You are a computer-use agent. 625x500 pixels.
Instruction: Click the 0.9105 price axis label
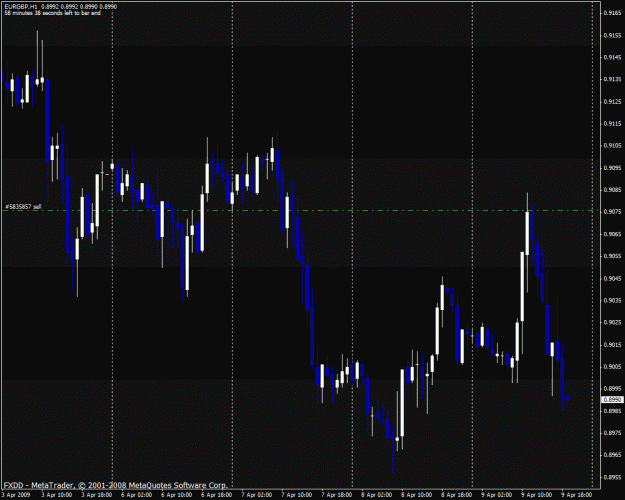pyautogui.click(x=612, y=146)
